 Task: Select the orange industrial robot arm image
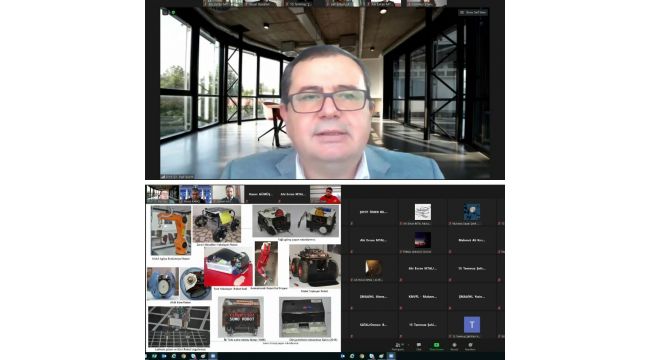point(171,231)
